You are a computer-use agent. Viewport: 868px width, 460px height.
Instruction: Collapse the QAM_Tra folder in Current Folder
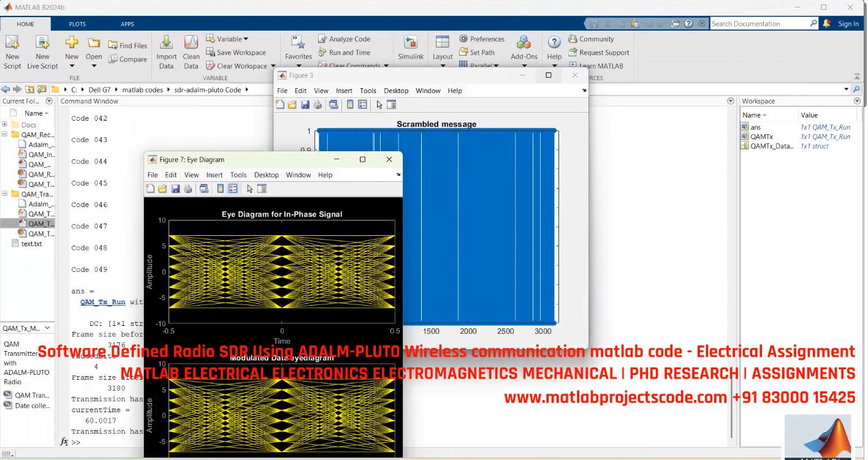[x=4, y=194]
